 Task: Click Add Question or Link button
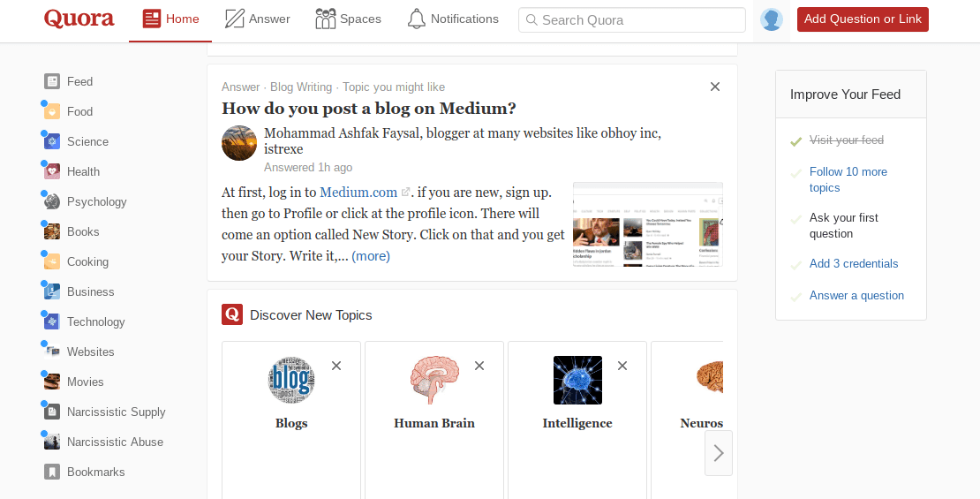click(x=863, y=19)
